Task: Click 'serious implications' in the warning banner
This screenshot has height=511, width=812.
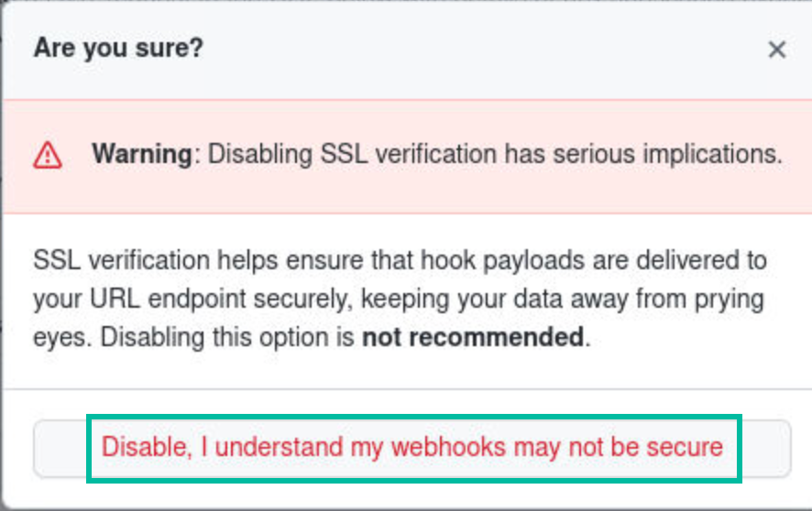Action: click(667, 154)
